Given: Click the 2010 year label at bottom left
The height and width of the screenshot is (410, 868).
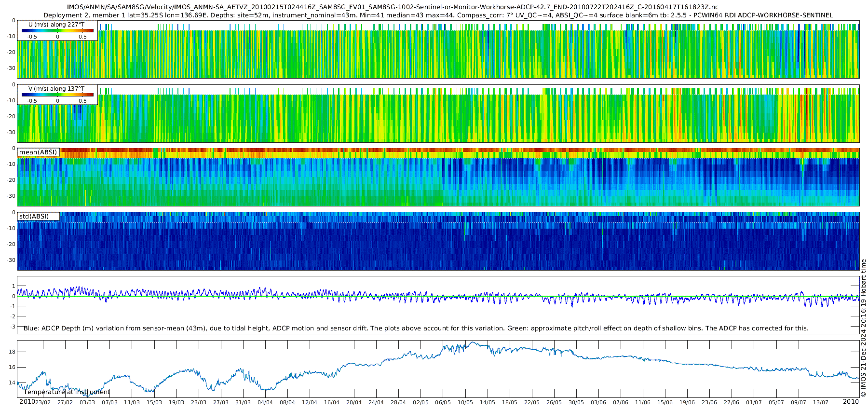Looking at the screenshot, I should (x=27, y=402).
